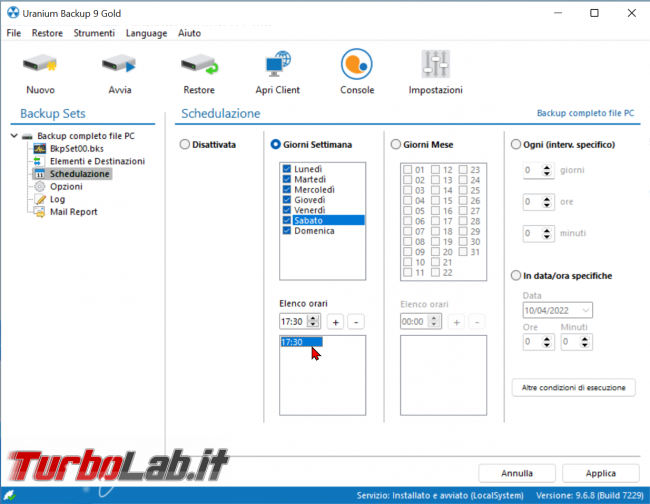Click the ore interval spinner arrows
The image size is (650, 504).
[547, 202]
